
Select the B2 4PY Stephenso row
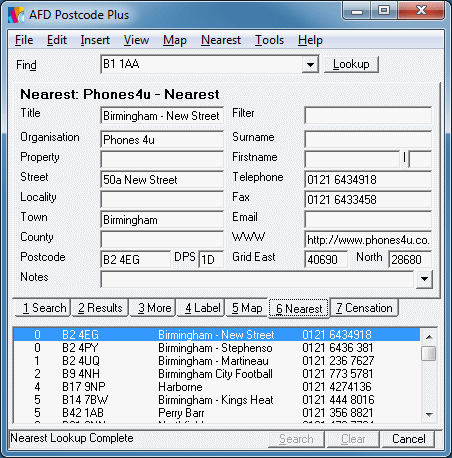[217, 348]
